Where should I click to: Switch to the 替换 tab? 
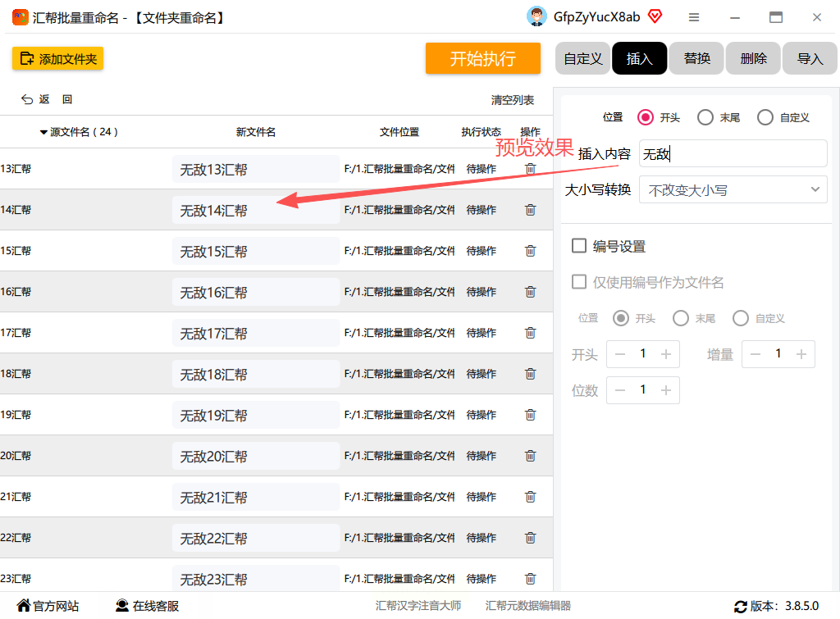click(696, 58)
